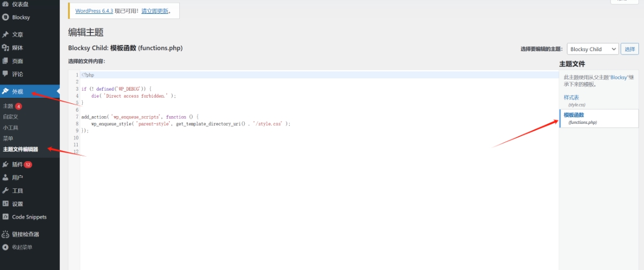The width and height of the screenshot is (644, 270).
Task: Click the plugins update badge 12
Action: [28, 164]
